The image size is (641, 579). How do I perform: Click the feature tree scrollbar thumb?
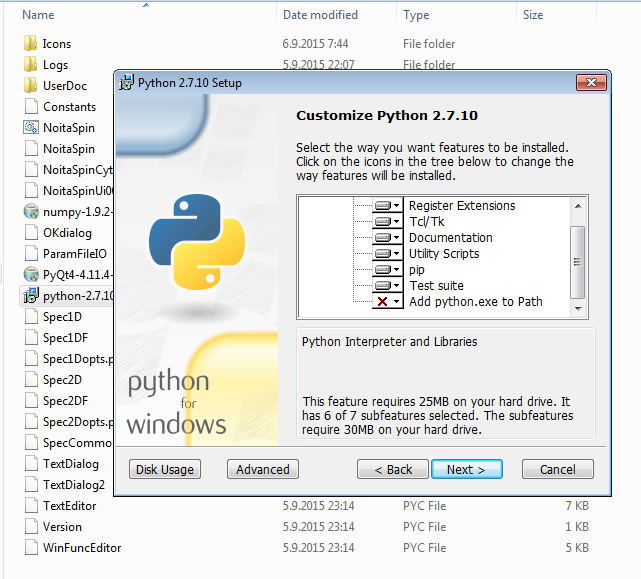(578, 262)
